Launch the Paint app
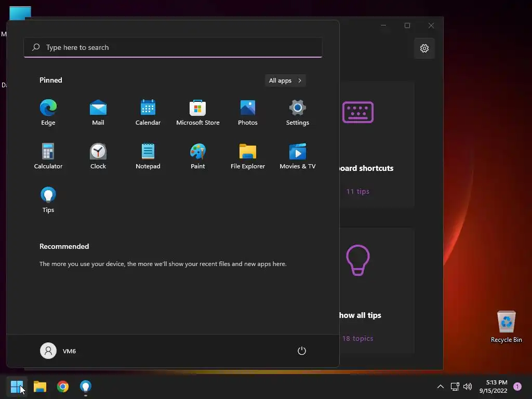 coord(198,156)
